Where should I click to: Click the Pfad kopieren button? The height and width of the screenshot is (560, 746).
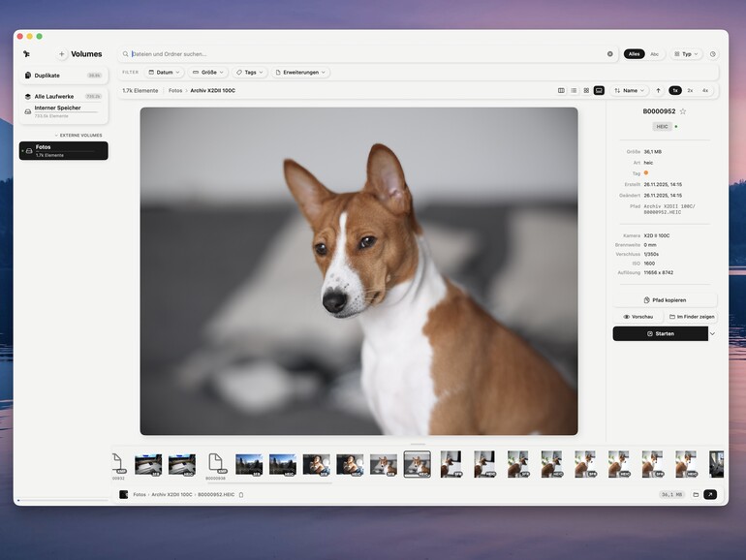(665, 300)
